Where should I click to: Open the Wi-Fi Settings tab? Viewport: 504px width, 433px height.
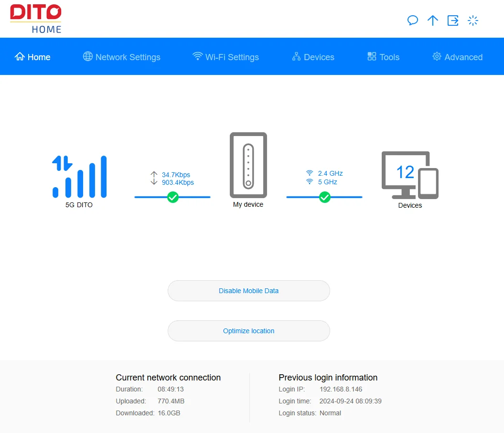click(225, 57)
